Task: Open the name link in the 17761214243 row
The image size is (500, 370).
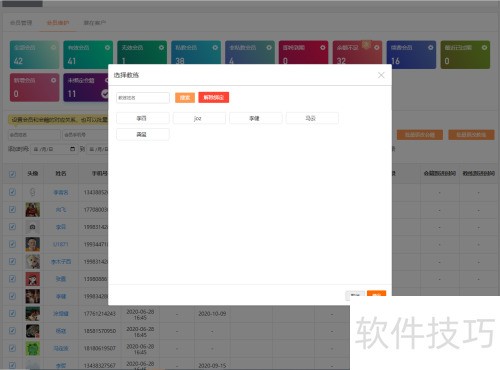Action: click(x=61, y=314)
